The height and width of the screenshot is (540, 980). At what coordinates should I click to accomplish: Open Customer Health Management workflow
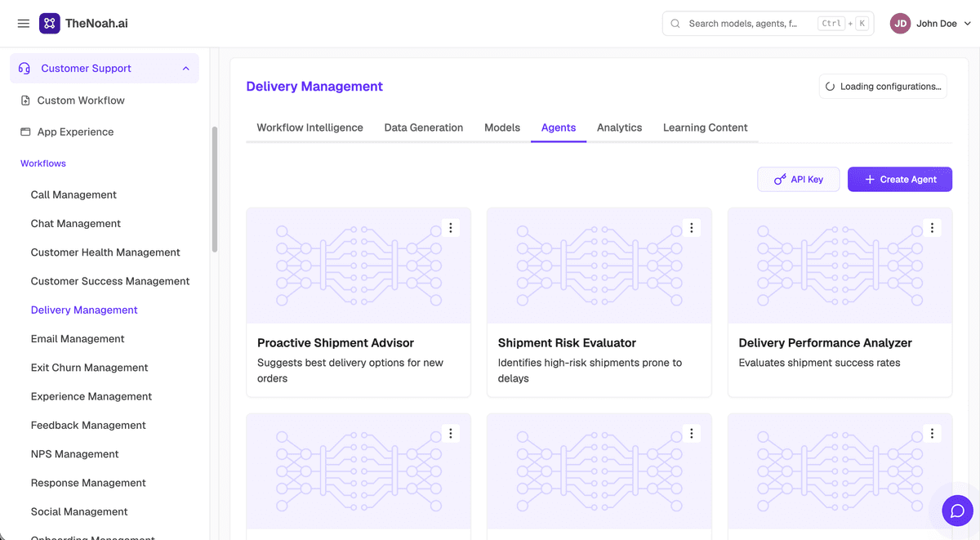[x=105, y=252]
